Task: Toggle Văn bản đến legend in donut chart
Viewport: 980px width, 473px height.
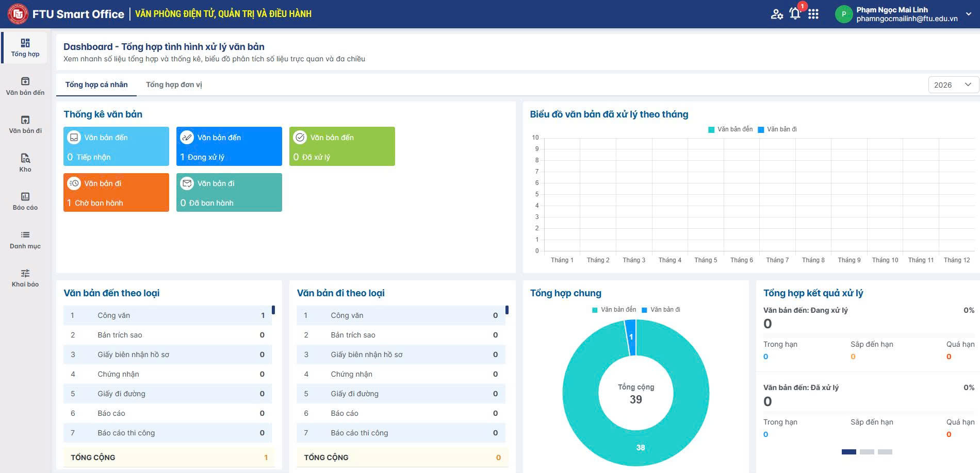Action: [x=614, y=310]
